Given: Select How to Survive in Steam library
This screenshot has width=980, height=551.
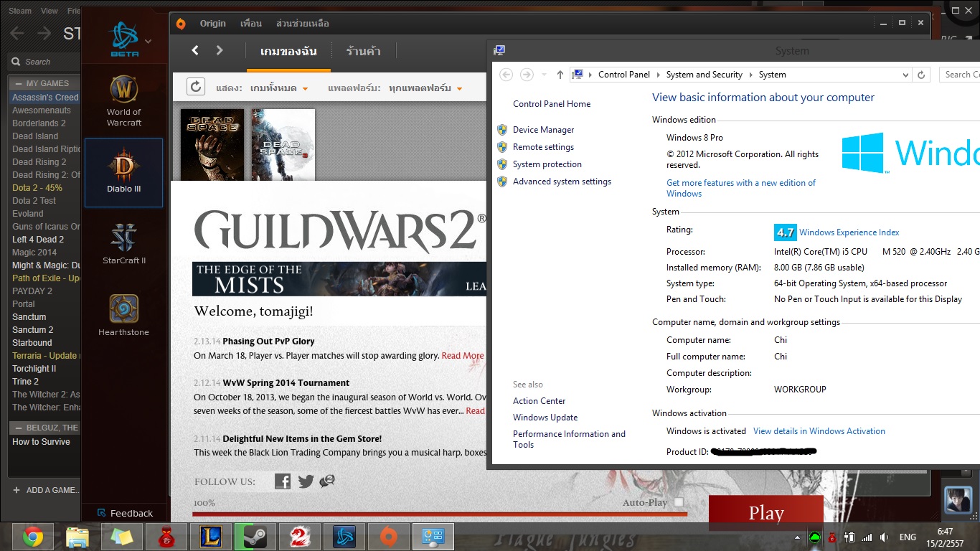Looking at the screenshot, I should tap(41, 442).
